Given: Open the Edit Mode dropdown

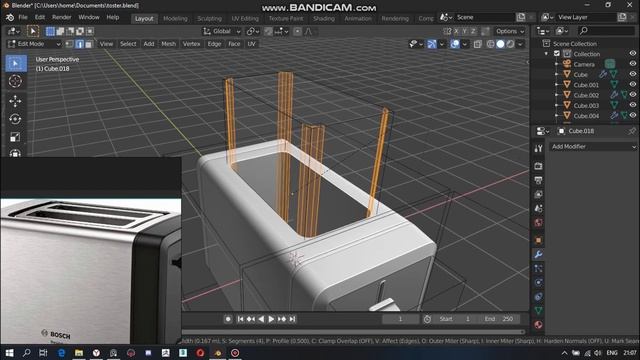Looking at the screenshot, I should [x=34, y=44].
